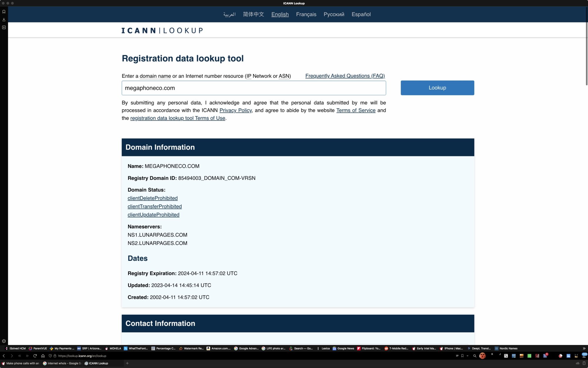
Task: Open the sidebar downloads panel icon
Action: point(4,19)
